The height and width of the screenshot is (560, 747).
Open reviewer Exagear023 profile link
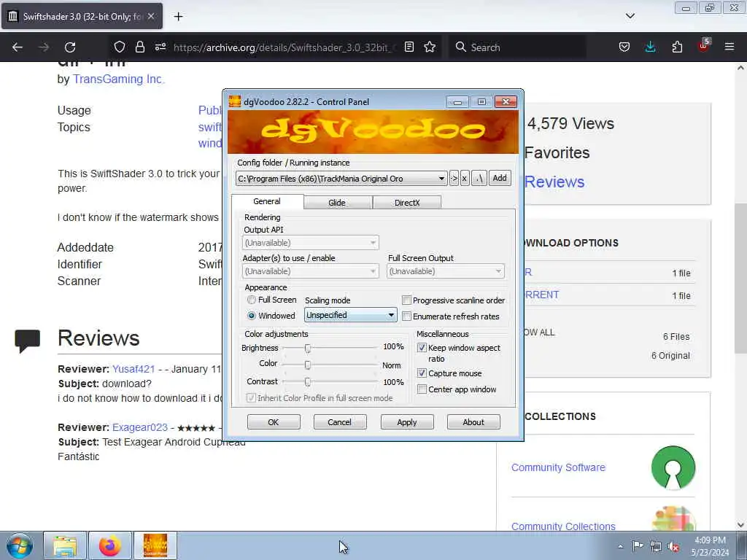[140, 427]
